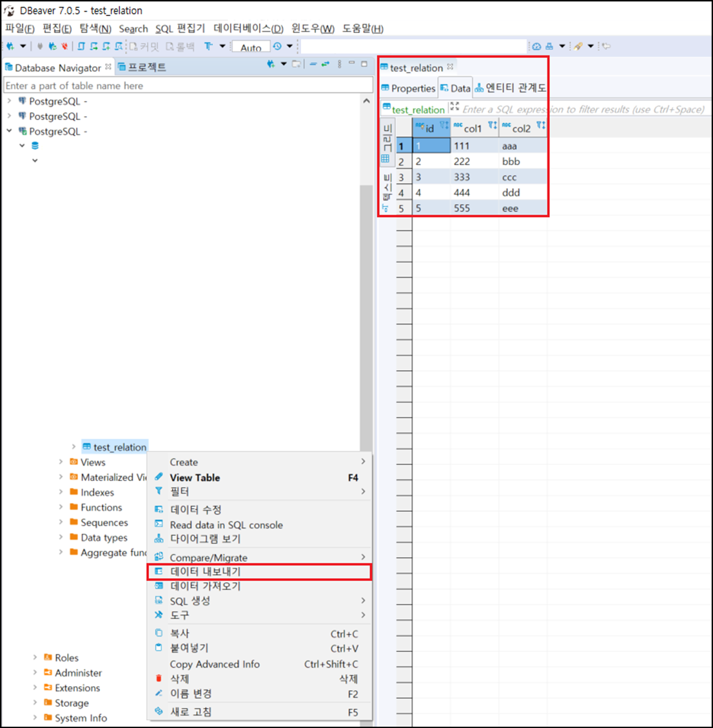Viewport: 713px width, 728px height.
Task: Expand first PostgreSQL connection node
Action: tap(9, 101)
